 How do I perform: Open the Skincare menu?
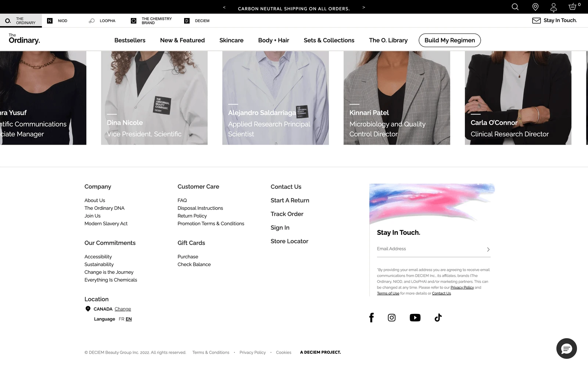click(x=231, y=40)
